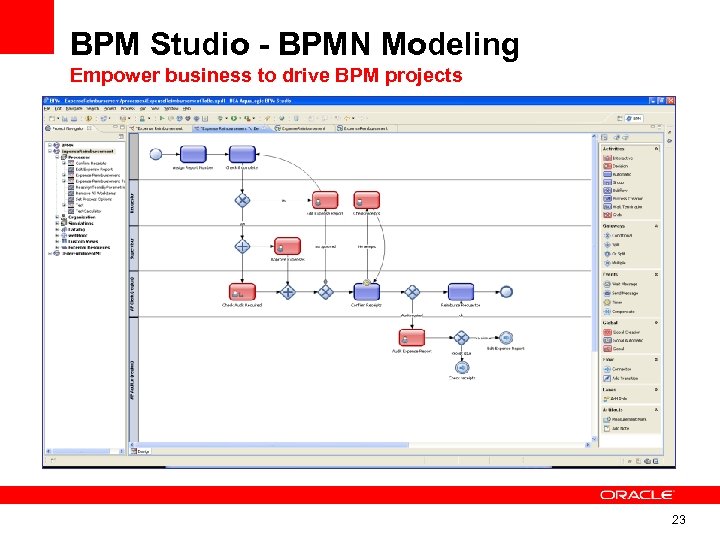The width and height of the screenshot is (720, 540).
Task: Select the Interactive activity in palette
Action: [618, 158]
